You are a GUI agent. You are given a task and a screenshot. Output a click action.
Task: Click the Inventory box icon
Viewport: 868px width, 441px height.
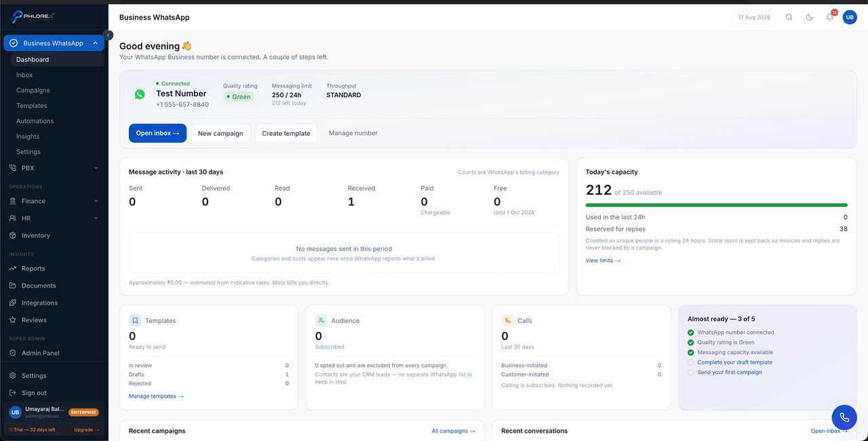(x=14, y=235)
